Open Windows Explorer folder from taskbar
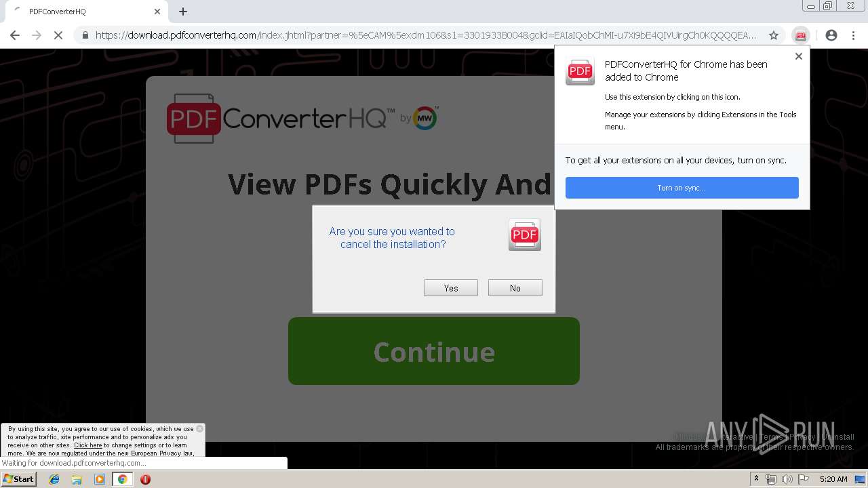Screen dimensions: 868x488 (77, 479)
